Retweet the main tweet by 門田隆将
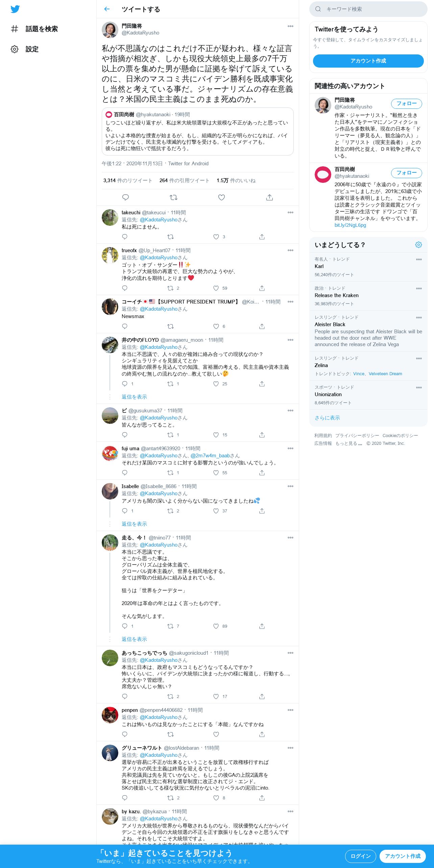434x868 pixels. (173, 197)
